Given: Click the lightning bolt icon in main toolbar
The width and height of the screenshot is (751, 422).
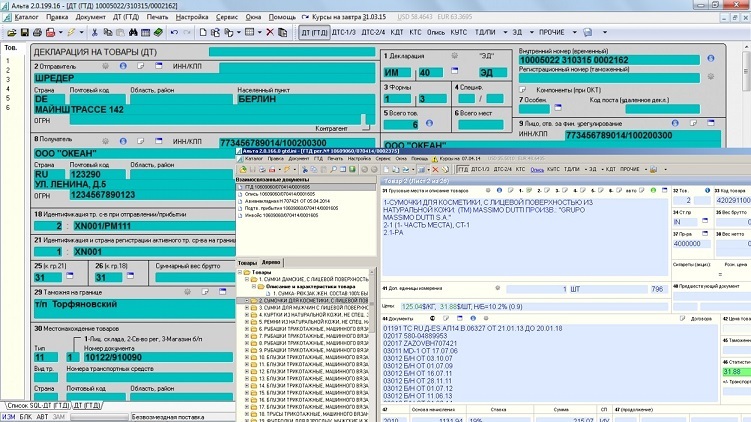Looking at the screenshot, I should pyautogui.click(x=71, y=33).
